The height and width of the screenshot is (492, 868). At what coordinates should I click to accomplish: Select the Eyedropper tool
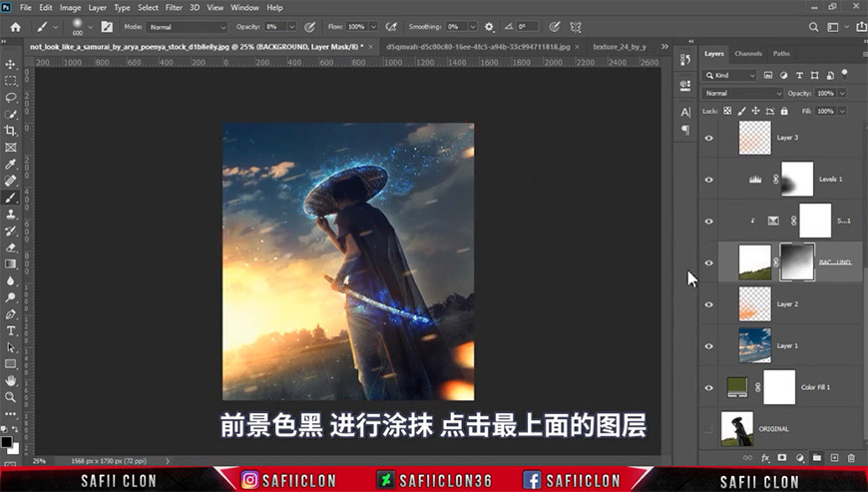coord(10,165)
